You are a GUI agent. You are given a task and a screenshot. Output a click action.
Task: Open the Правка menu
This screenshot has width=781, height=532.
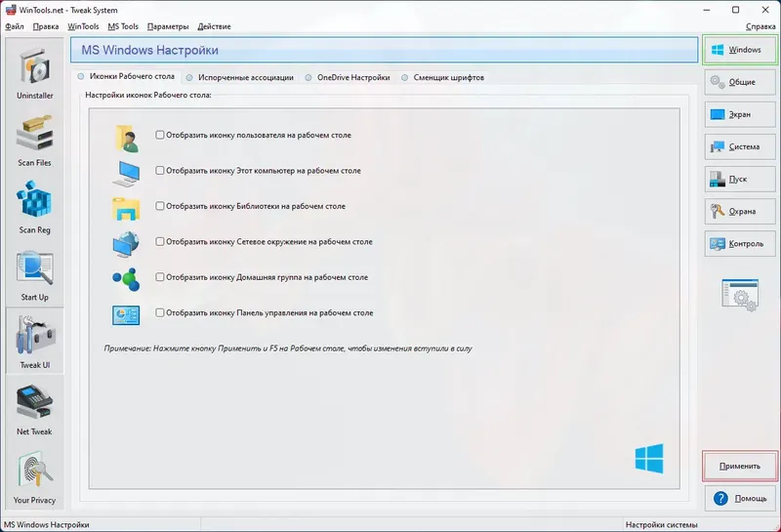click(46, 26)
